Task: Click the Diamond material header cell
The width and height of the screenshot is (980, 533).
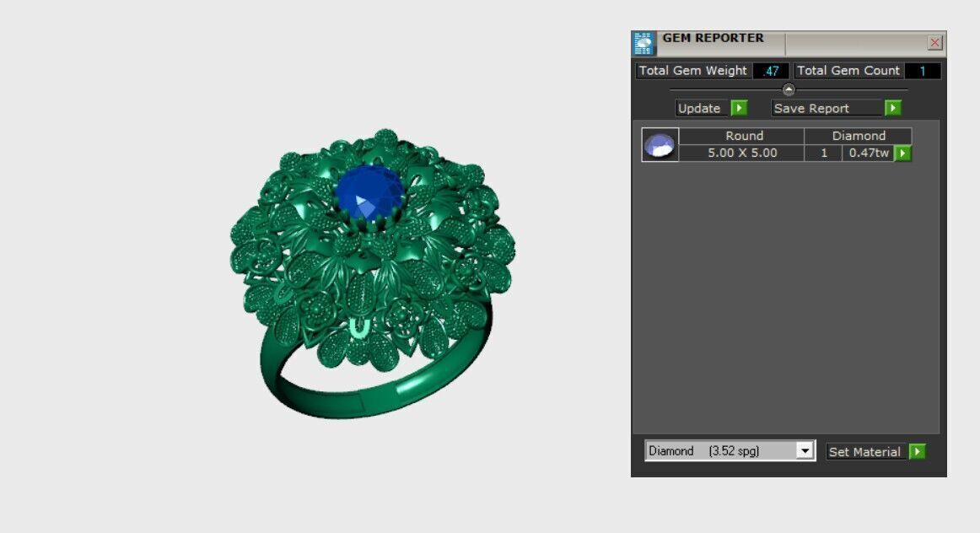Action: [858, 137]
